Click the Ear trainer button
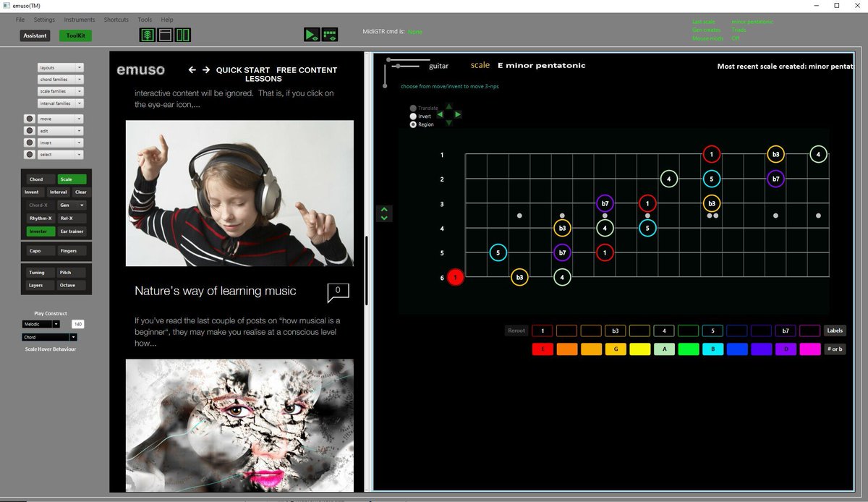This screenshot has height=502, width=868. pos(72,231)
